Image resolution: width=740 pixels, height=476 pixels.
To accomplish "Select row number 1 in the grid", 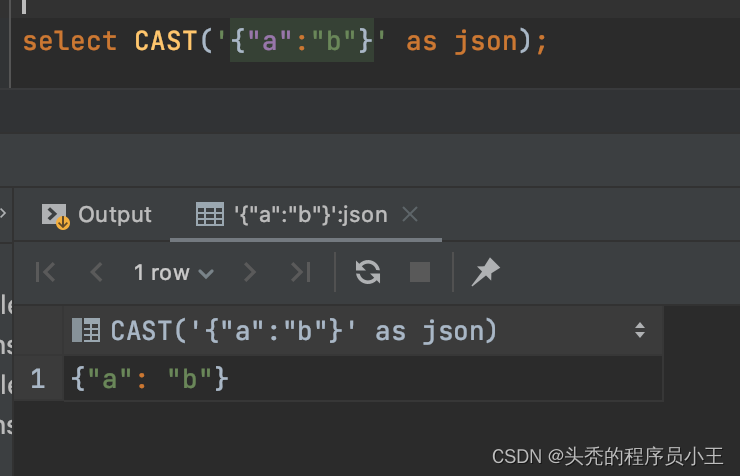I will (37, 379).
